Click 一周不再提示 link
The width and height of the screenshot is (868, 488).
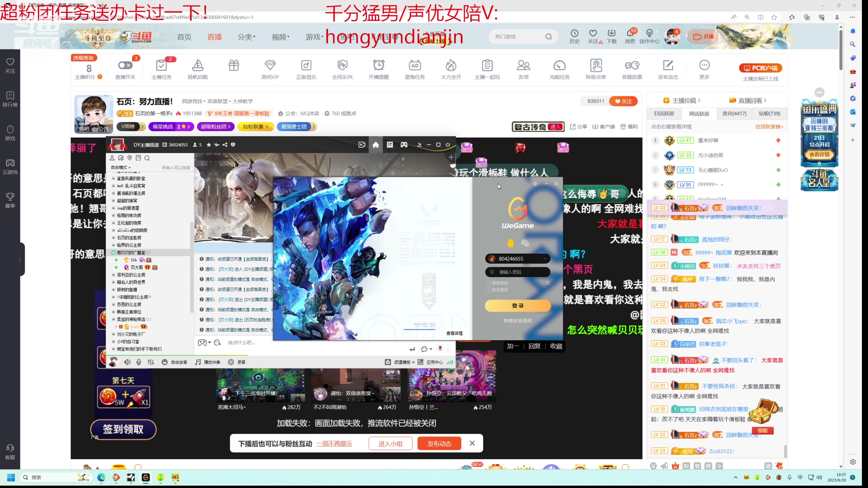(x=334, y=444)
